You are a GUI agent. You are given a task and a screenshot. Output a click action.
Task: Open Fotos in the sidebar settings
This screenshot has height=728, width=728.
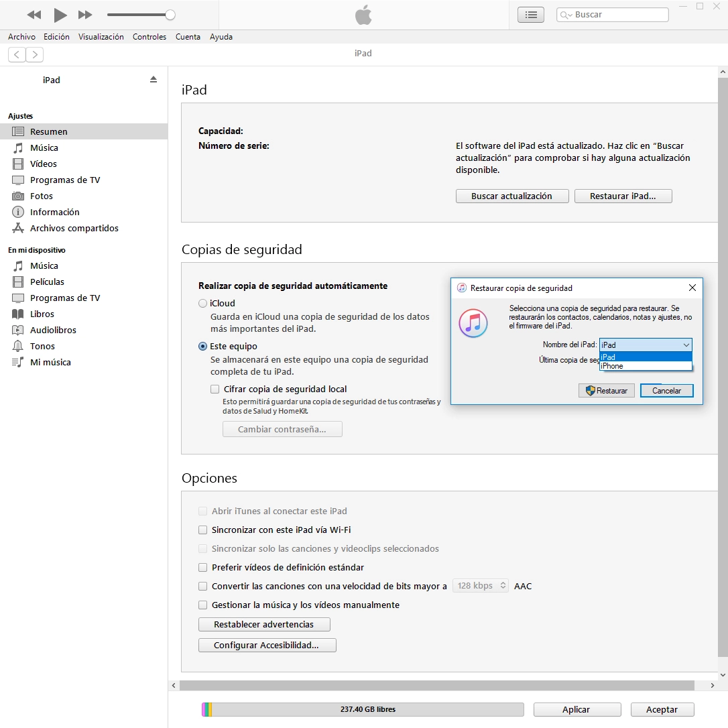click(41, 196)
